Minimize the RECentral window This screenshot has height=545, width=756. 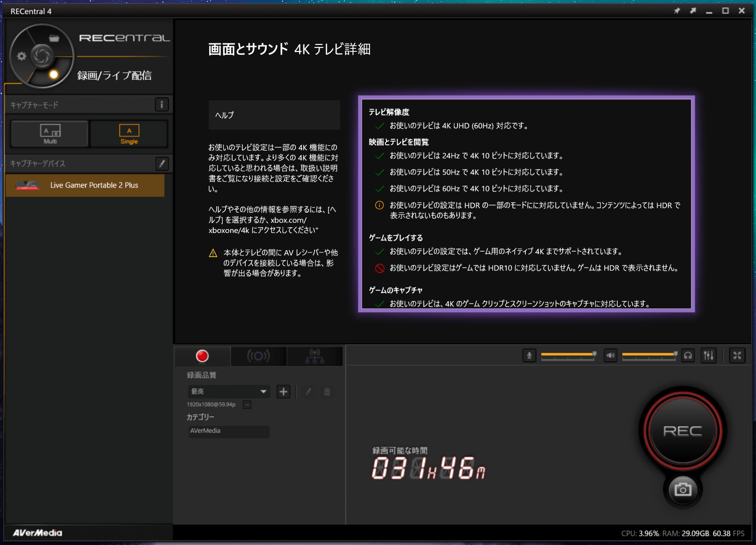coord(709,11)
